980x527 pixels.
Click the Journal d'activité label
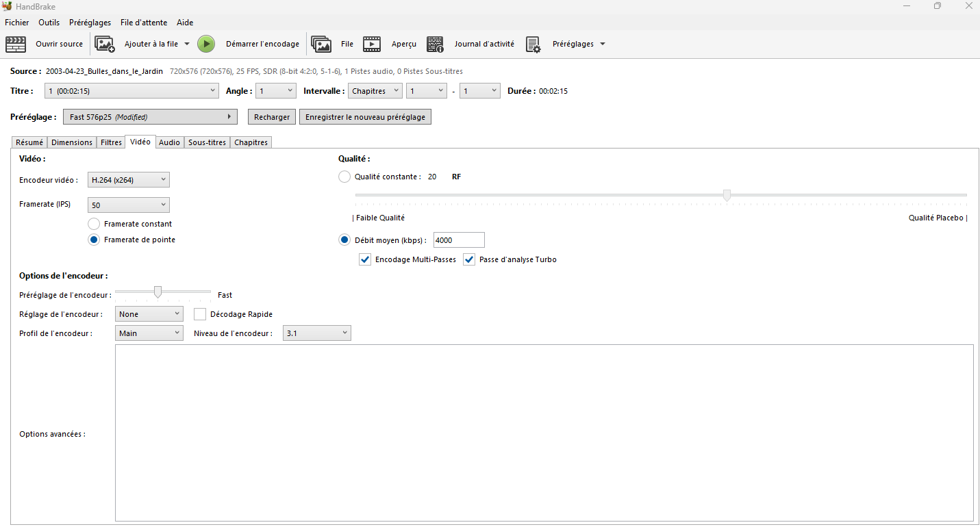(x=484, y=44)
